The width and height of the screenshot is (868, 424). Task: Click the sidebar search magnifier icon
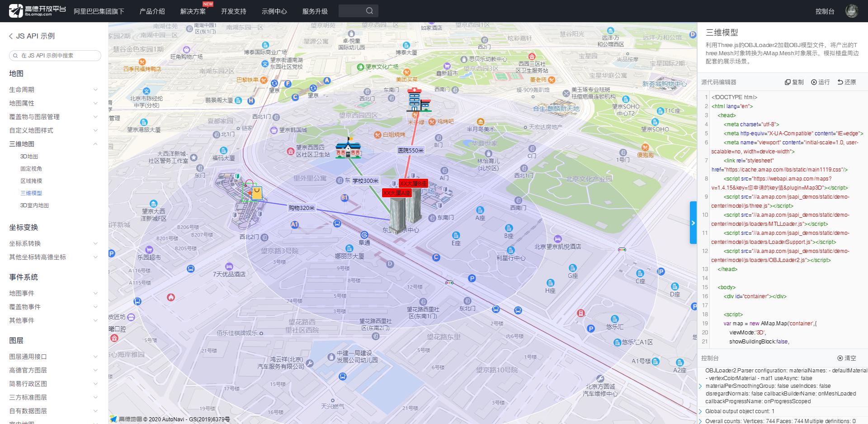pos(15,55)
